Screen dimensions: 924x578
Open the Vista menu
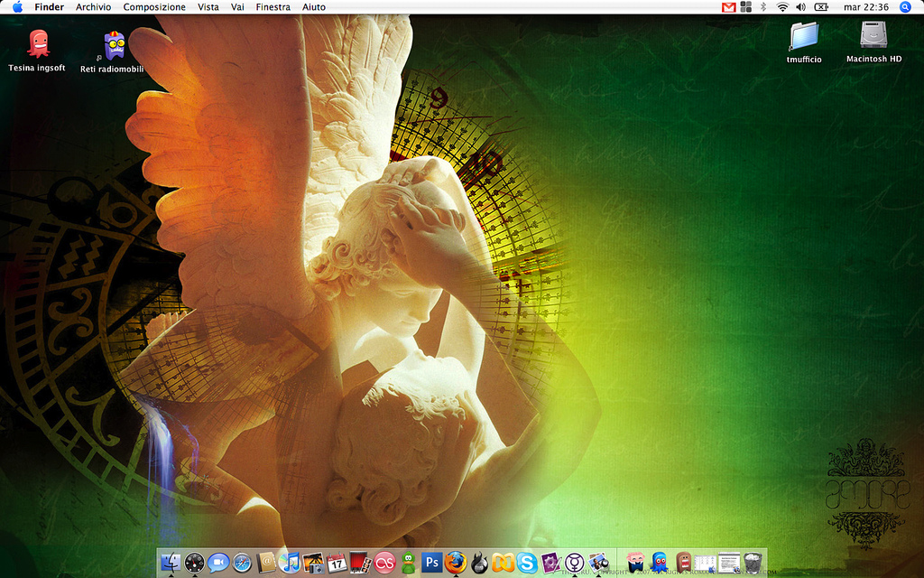point(208,7)
